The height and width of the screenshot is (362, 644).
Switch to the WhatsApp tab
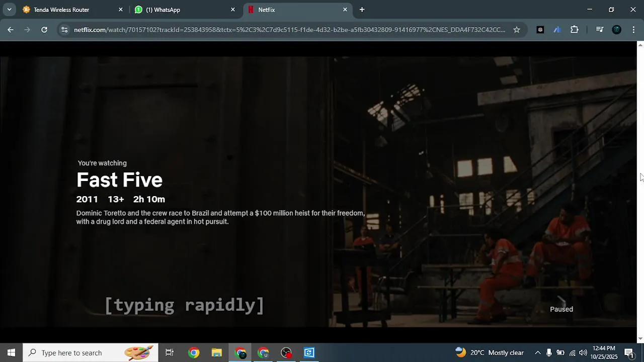point(184,10)
